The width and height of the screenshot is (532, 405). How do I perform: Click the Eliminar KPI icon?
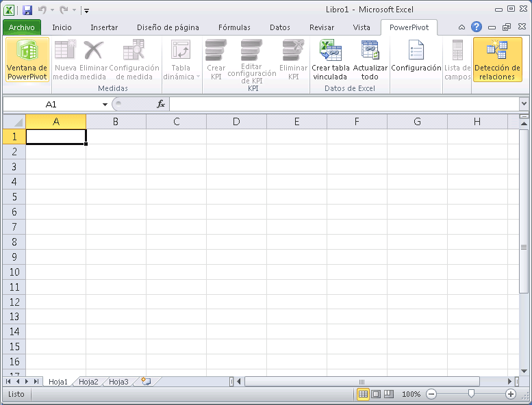click(293, 60)
